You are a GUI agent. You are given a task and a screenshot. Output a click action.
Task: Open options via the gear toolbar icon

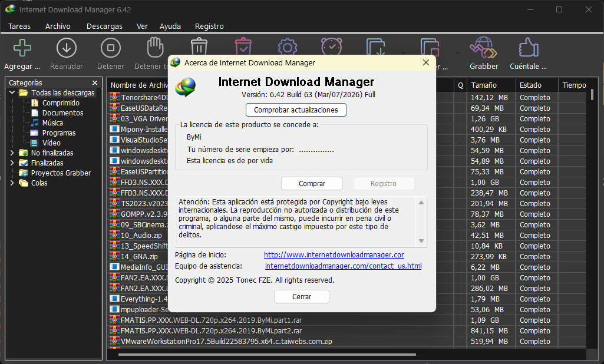[288, 46]
